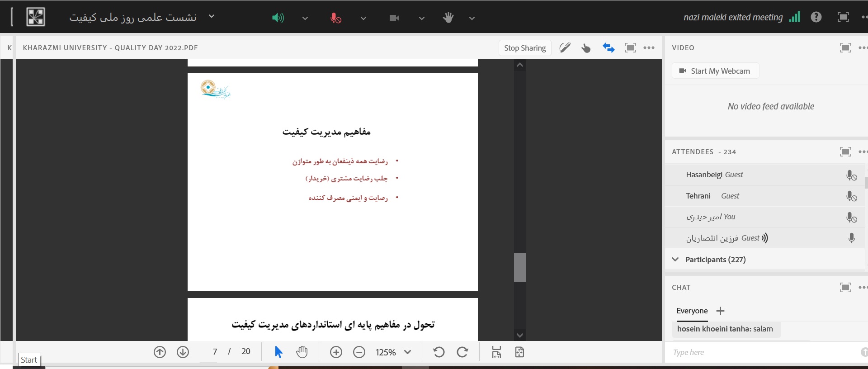Select the pointer hand tool in share toolbar

coord(586,48)
